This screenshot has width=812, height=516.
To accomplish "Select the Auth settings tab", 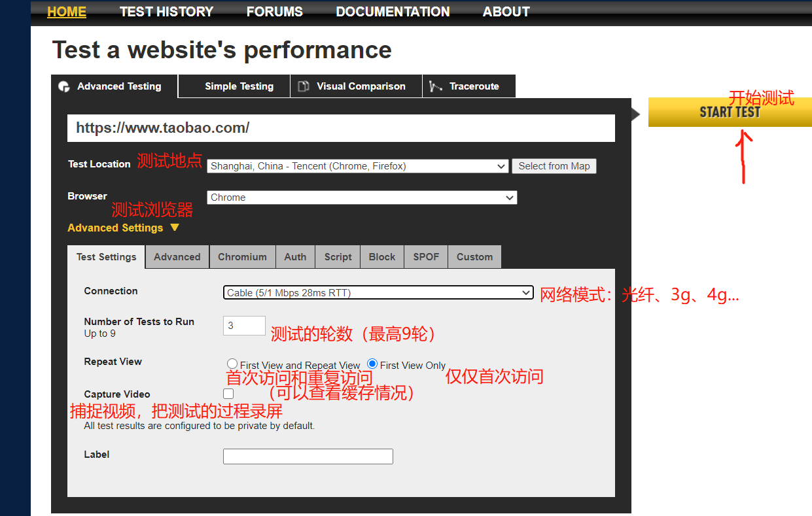I will (295, 257).
